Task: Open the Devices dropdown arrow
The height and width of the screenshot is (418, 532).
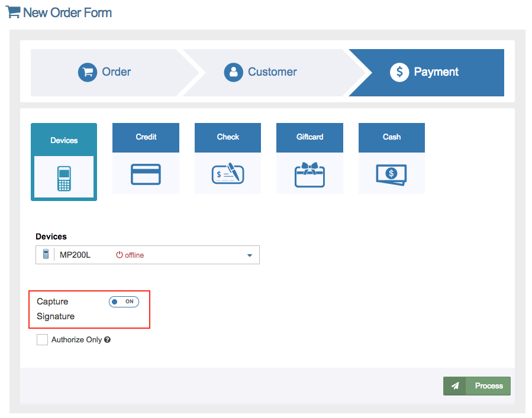Action: [x=249, y=255]
